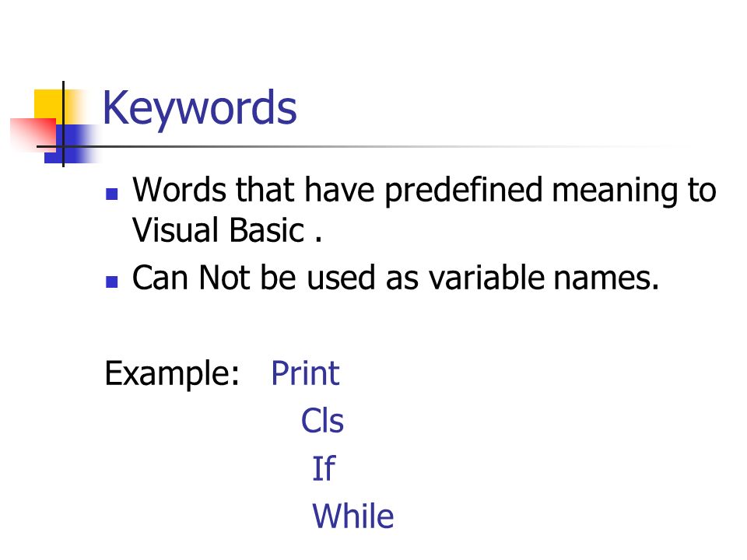Image resolution: width=747 pixels, height=560 pixels.
Task: Click the 'Example:' label
Action: [x=171, y=374]
